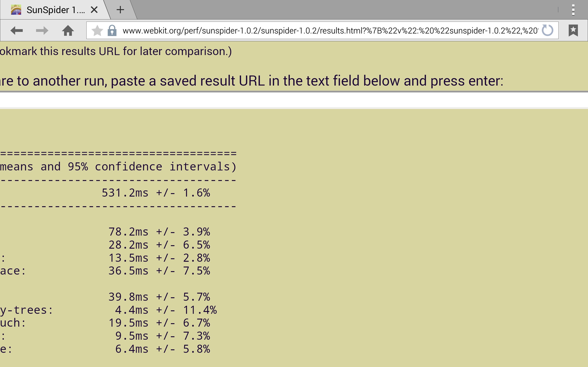Click the 4.4ms +/- 11.4% trees result

(x=166, y=310)
